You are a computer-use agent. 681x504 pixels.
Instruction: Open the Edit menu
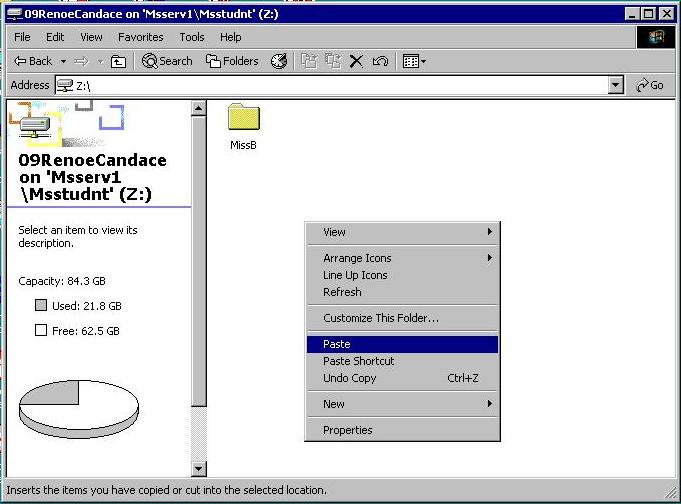tap(55, 37)
